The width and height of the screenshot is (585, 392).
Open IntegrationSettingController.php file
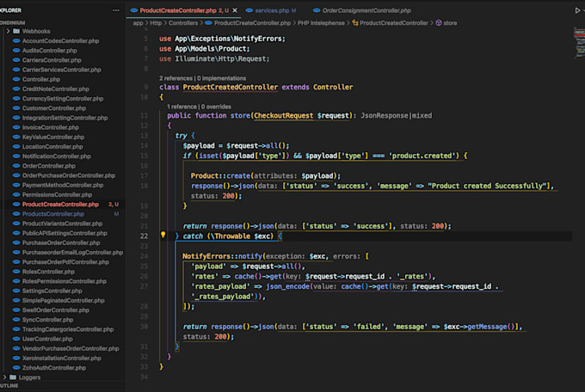[x=65, y=118]
